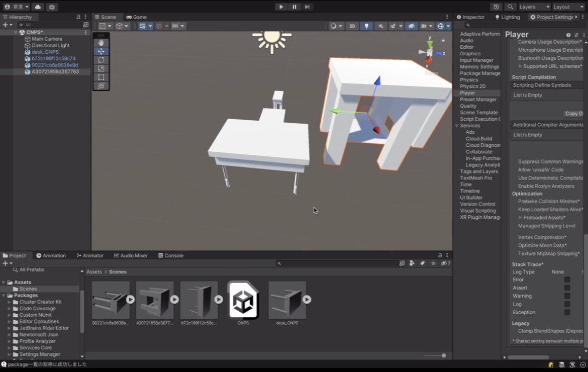This screenshot has height=372, width=588.
Task: Select the Move tool in scene toolbar
Action: click(101, 51)
